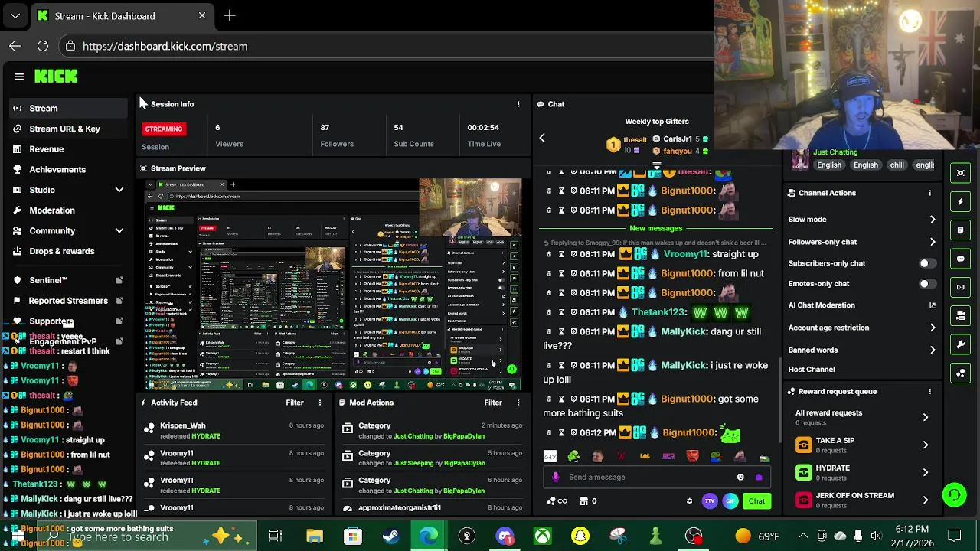
Task: Open Channel Actions three-dot menu
Action: pyautogui.click(x=929, y=193)
